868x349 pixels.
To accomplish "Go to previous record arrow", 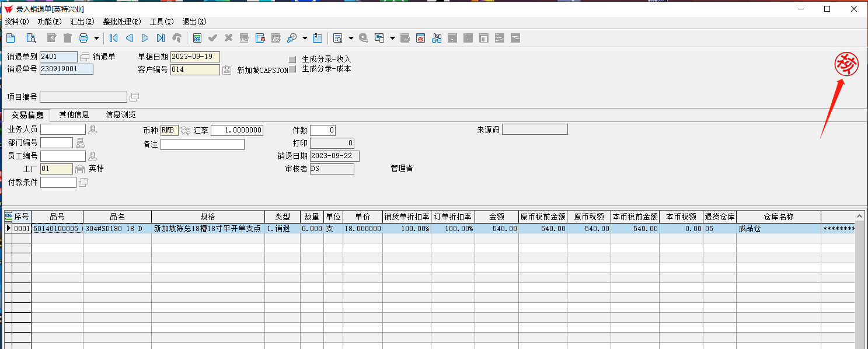I will coord(129,39).
